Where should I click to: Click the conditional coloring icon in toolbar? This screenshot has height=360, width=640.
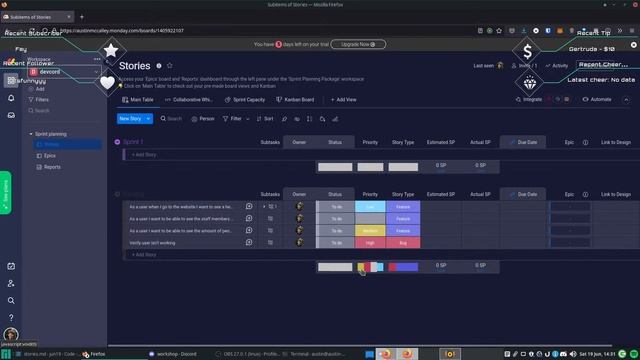click(322, 119)
